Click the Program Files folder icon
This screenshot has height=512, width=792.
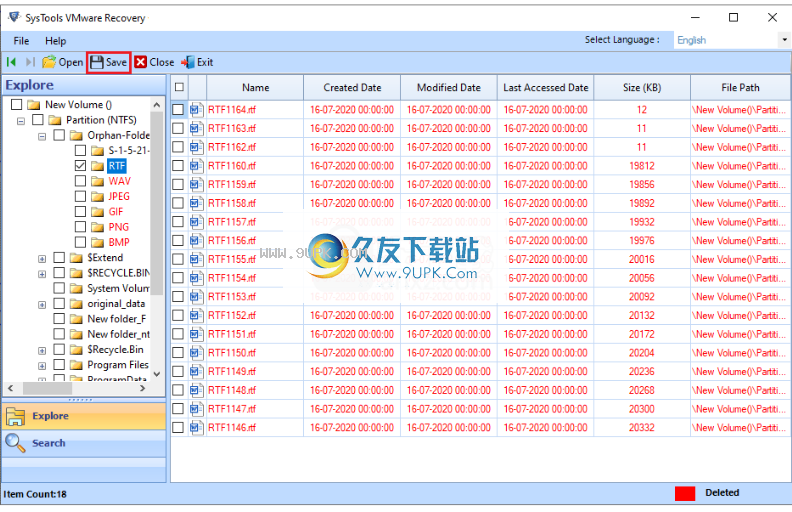click(x=76, y=365)
